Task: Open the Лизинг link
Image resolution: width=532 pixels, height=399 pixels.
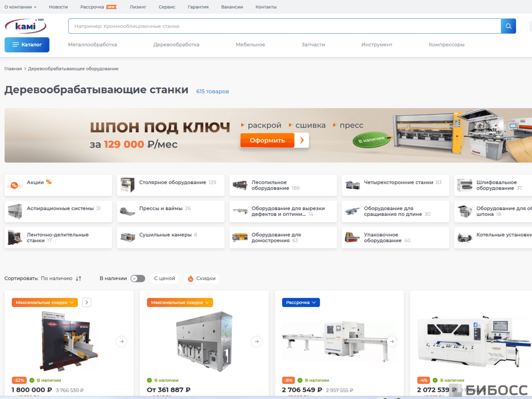Action: click(x=138, y=7)
